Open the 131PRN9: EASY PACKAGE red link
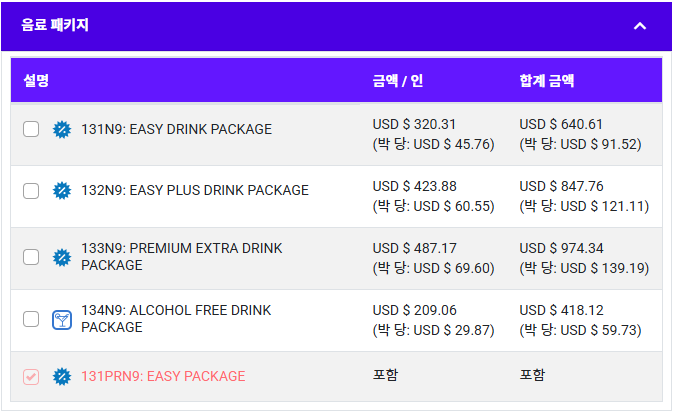Screen dimensions: 674x412 pos(163,376)
